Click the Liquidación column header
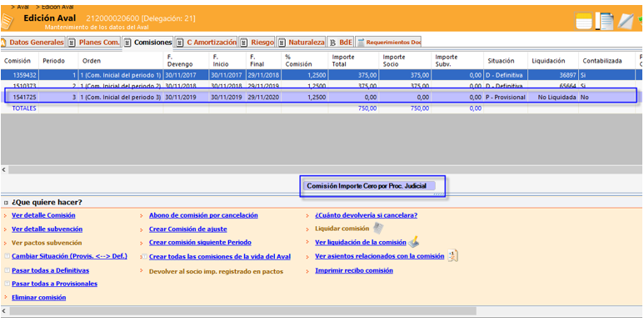 click(x=553, y=60)
